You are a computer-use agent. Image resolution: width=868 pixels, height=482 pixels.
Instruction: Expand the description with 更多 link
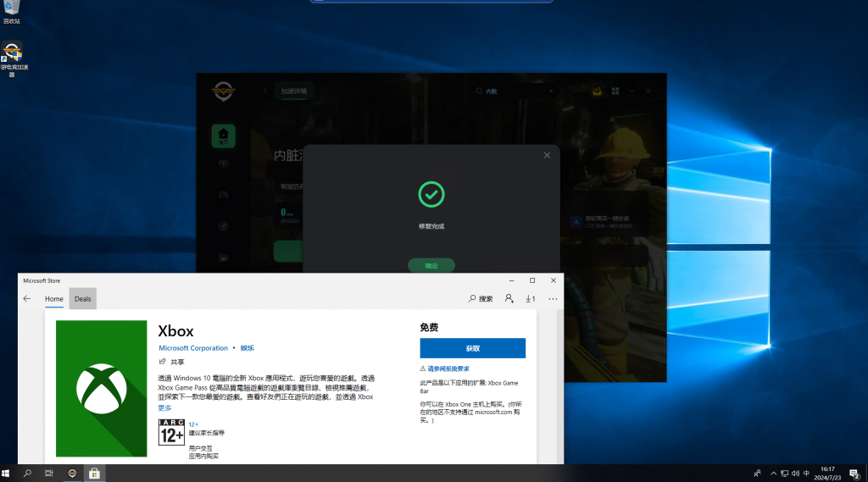pyautogui.click(x=164, y=407)
